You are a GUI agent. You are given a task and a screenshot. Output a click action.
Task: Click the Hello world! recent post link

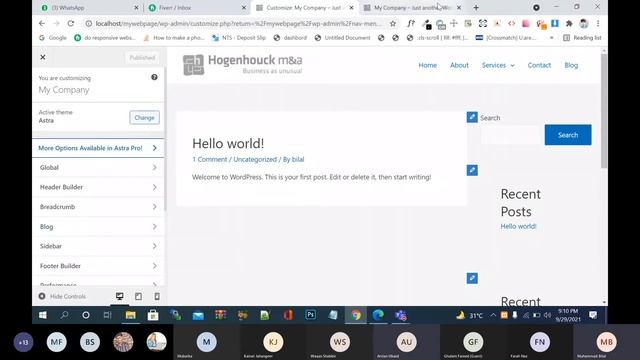[x=518, y=226]
